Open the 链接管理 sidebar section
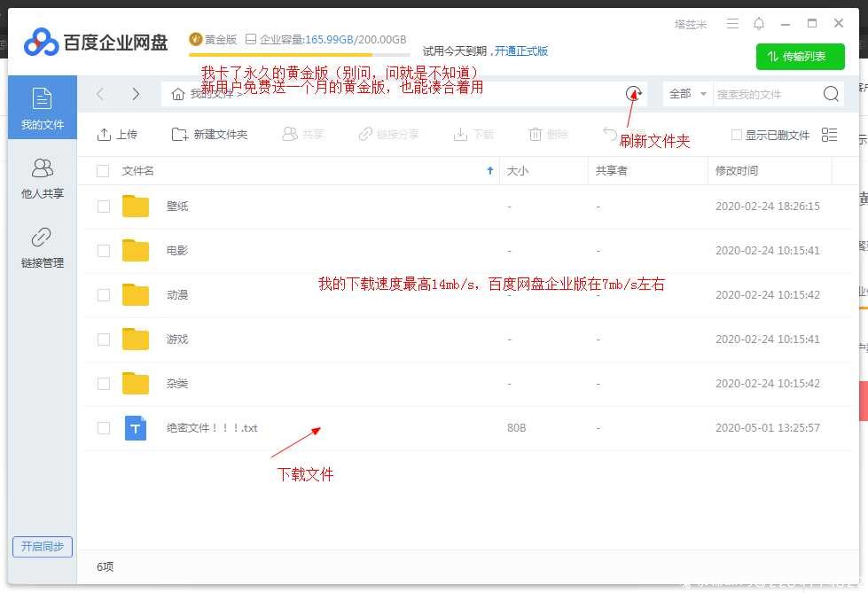Viewport: 868px width, 593px height. click(x=42, y=247)
